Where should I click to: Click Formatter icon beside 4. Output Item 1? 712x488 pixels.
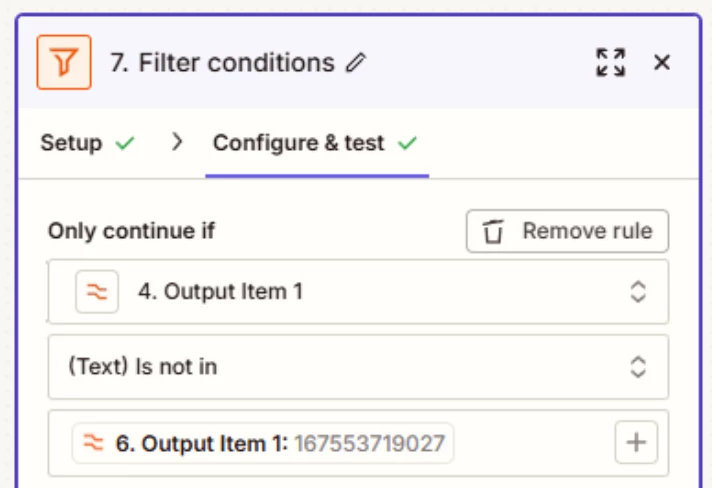97,292
